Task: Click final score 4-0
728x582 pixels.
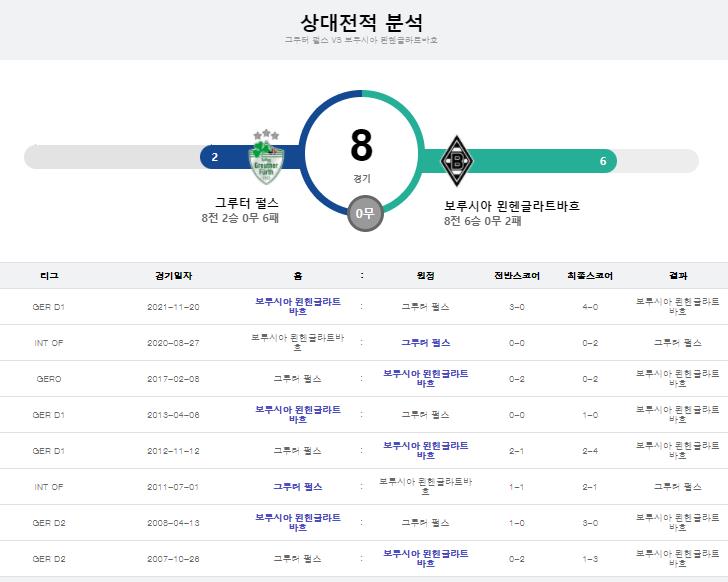Action: (590, 307)
